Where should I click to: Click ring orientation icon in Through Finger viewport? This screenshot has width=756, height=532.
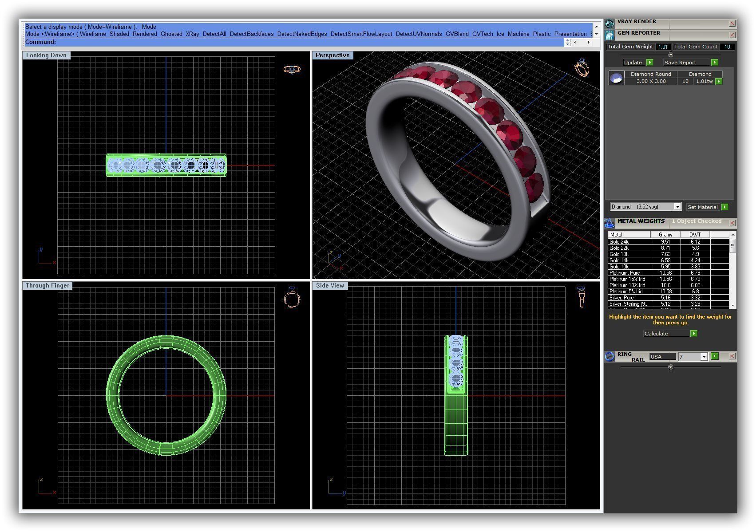click(x=292, y=297)
